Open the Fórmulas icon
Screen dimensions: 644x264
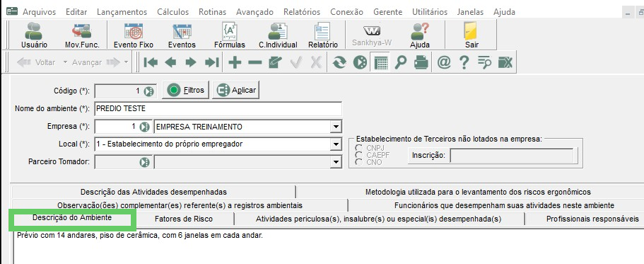(230, 35)
